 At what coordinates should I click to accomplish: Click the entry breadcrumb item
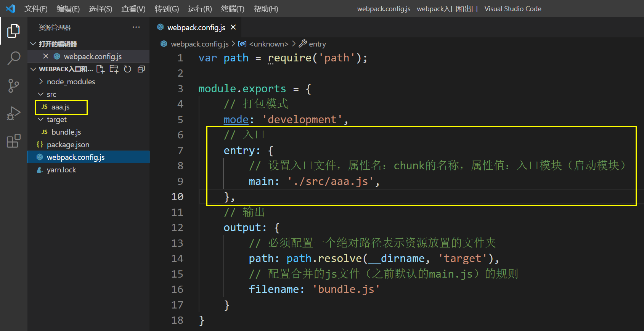click(313, 44)
